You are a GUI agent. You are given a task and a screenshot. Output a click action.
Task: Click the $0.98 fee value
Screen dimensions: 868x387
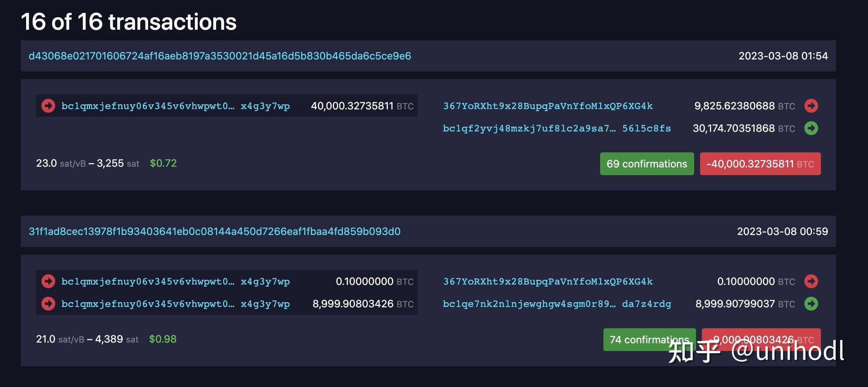[x=162, y=339]
